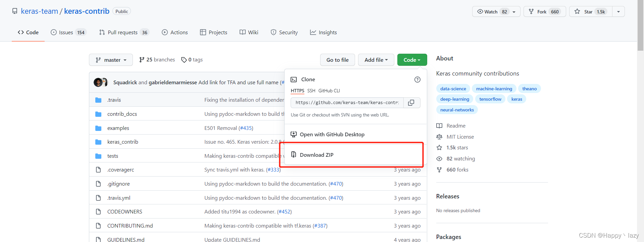Click the deep-learning topic tag
Viewport: 644px width, 242px height.
coord(455,99)
